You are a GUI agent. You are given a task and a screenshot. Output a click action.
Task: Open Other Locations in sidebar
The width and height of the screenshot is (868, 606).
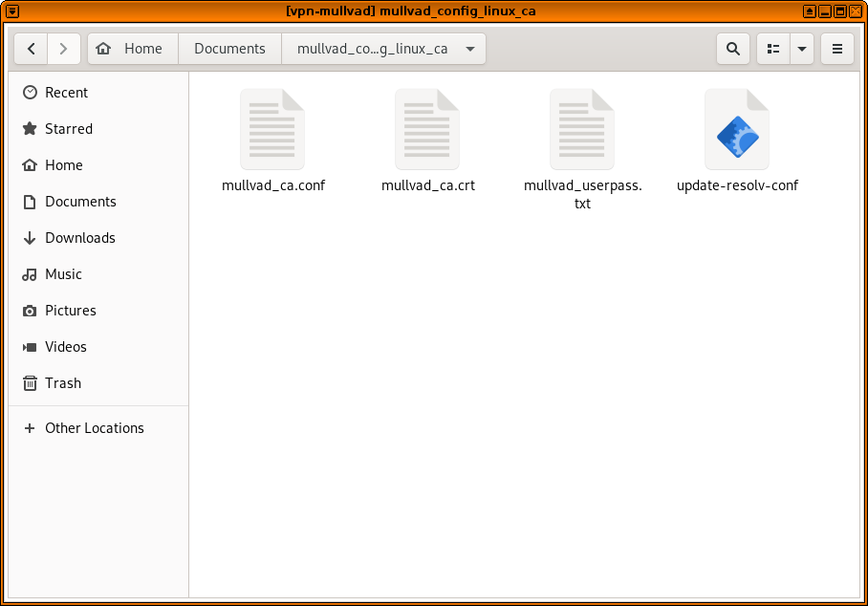98,428
